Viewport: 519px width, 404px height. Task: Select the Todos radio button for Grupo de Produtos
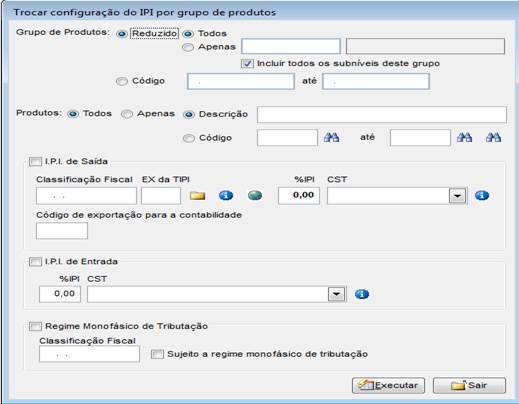click(x=188, y=34)
